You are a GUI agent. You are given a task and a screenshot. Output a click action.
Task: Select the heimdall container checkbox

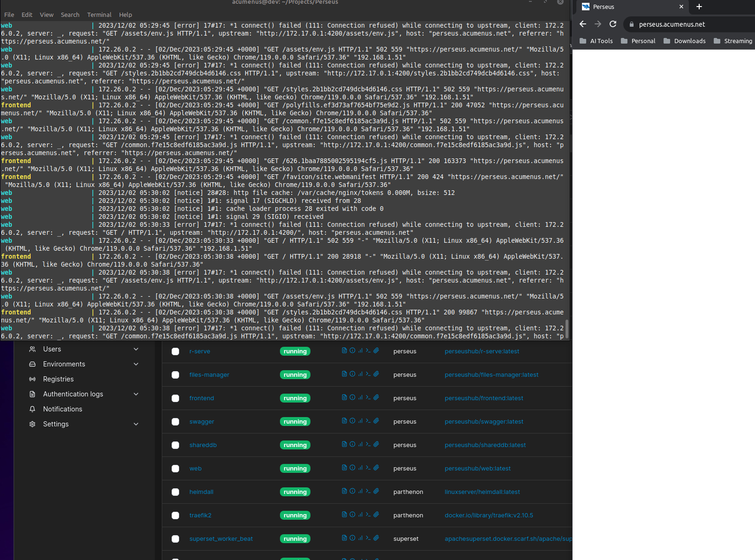pyautogui.click(x=175, y=492)
